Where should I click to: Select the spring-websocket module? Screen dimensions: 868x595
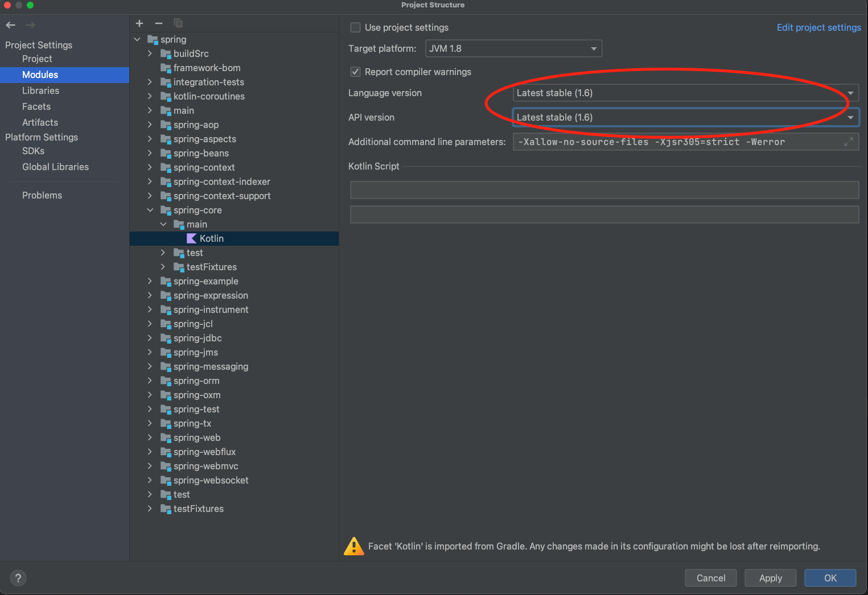coord(211,480)
